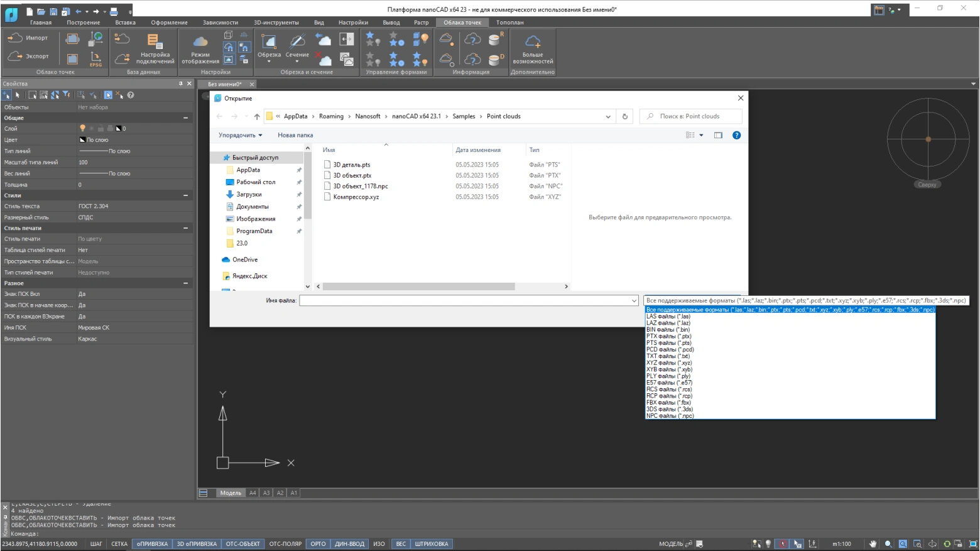Select the Компрессор.xyz file
The height and width of the screenshot is (551, 980).
click(356, 197)
